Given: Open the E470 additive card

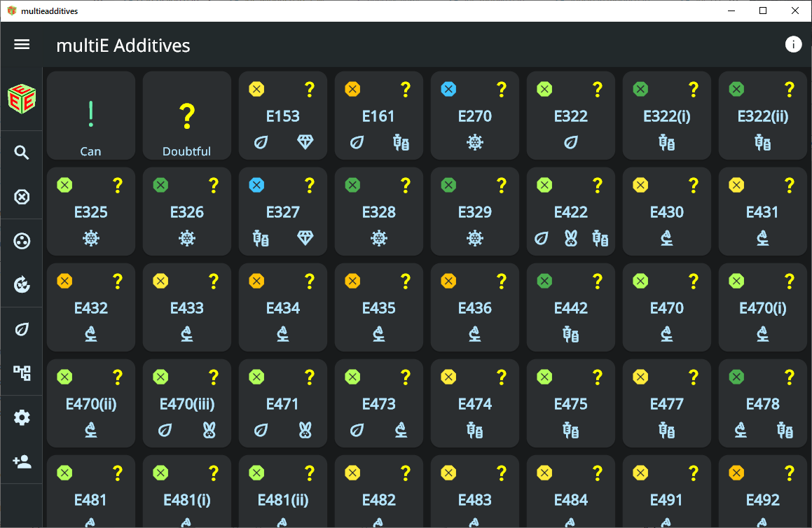Looking at the screenshot, I should (x=666, y=307).
